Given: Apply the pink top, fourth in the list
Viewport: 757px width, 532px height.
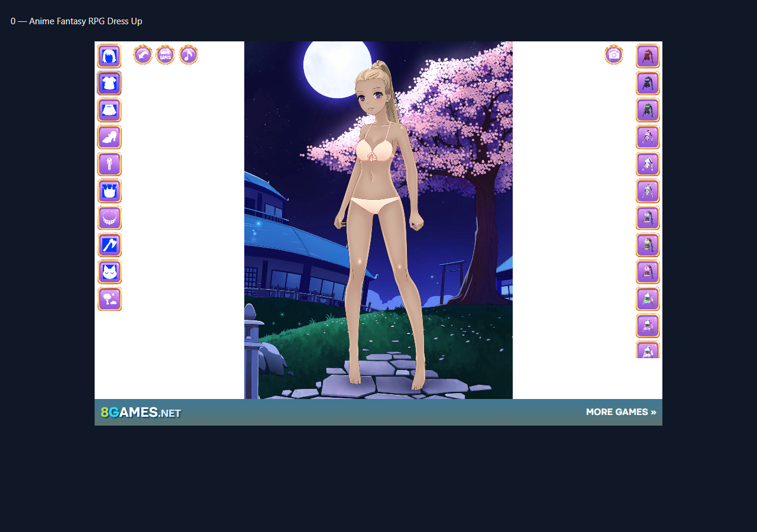Looking at the screenshot, I should click(648, 137).
